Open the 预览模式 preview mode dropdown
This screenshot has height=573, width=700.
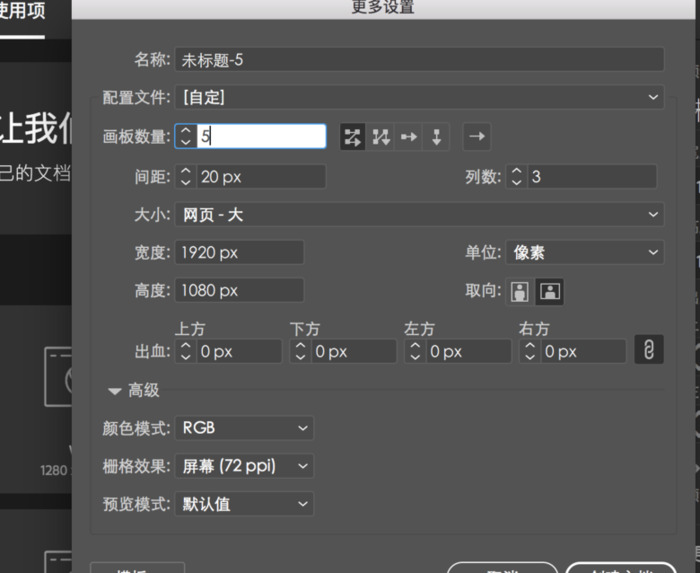click(x=244, y=504)
